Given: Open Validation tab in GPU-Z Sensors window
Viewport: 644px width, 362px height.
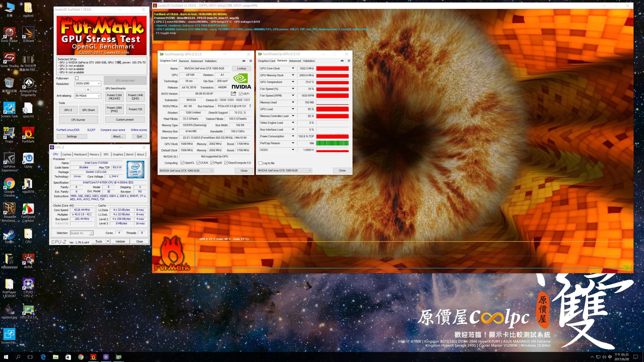Looking at the screenshot, I should coord(309,61).
